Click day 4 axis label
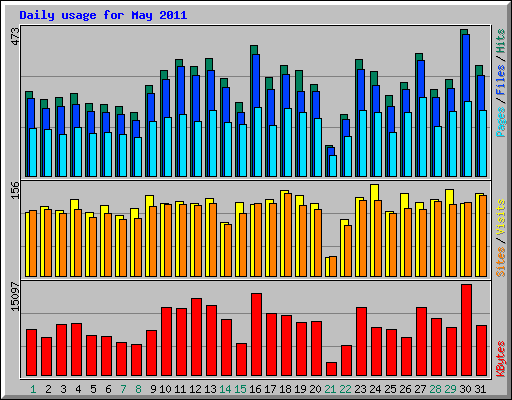 click(78, 389)
